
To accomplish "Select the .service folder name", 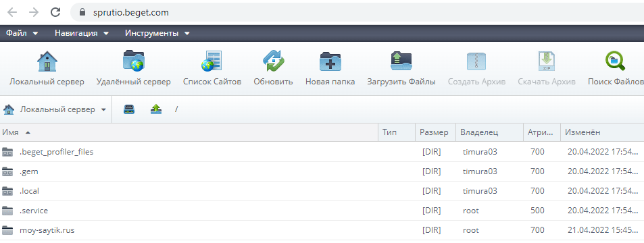I will point(34,211).
